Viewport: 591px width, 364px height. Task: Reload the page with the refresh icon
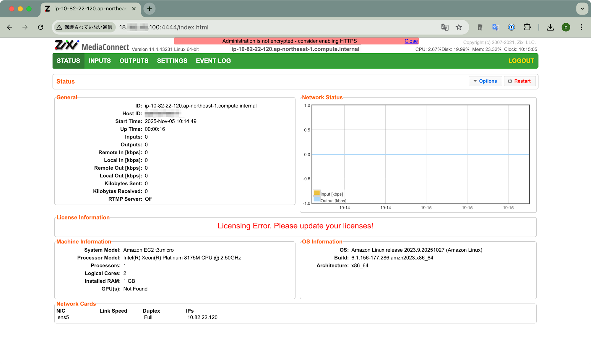point(41,27)
